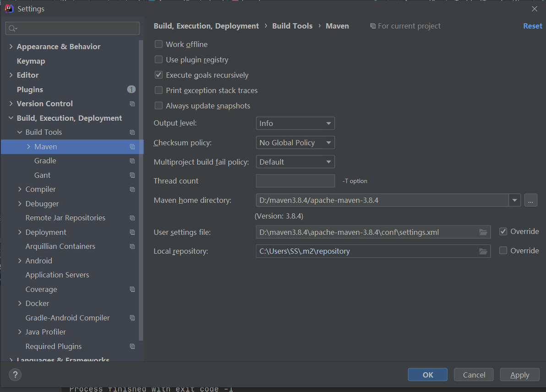Expand the Version Control section

tap(11, 103)
